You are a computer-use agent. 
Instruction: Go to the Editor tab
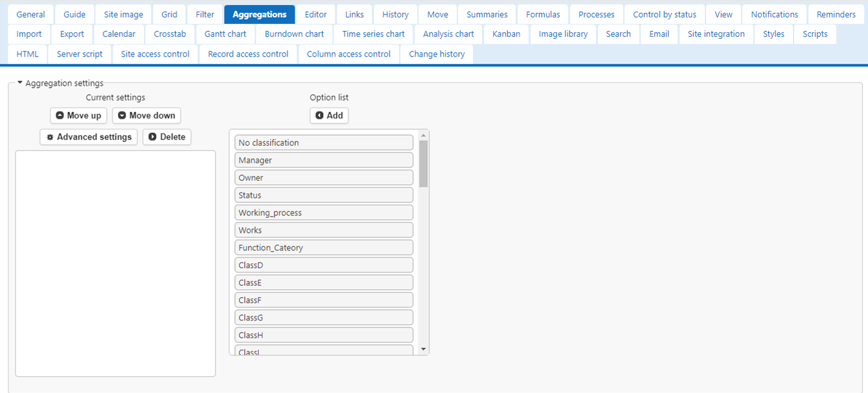(x=316, y=14)
